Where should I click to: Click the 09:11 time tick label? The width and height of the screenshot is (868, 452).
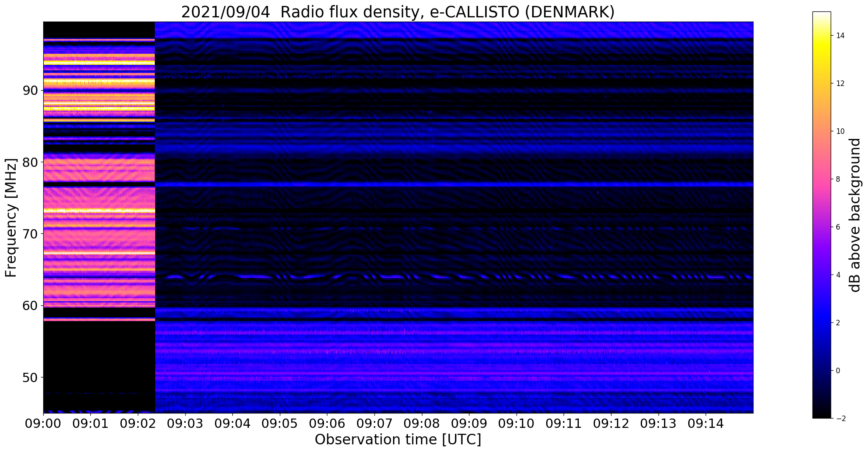point(564,423)
